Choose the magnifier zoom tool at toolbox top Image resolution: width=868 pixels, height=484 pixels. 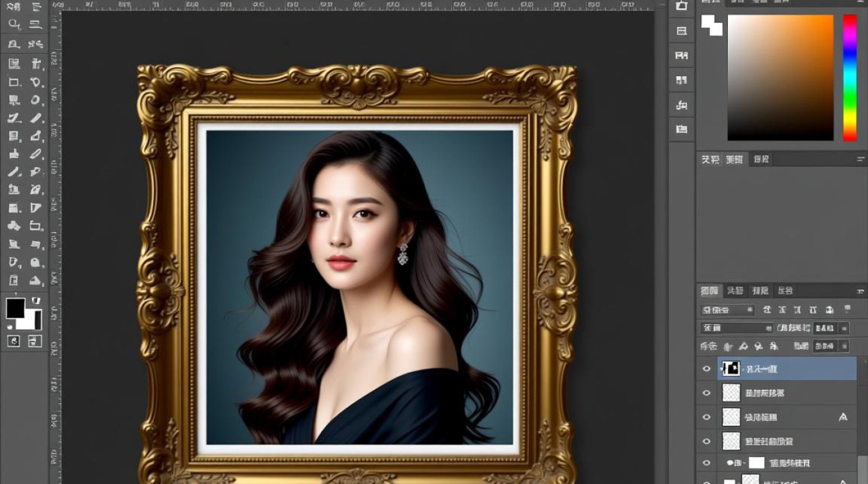tap(14, 25)
